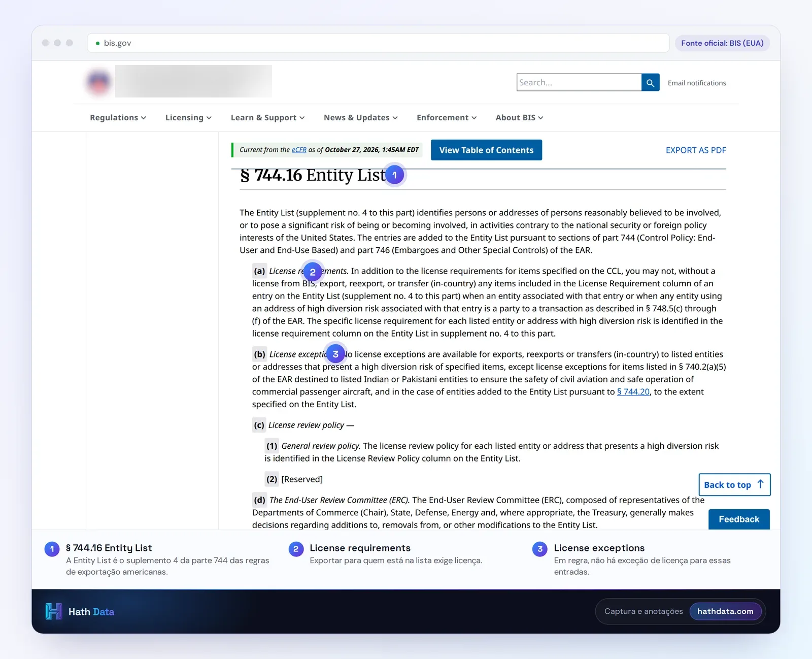Click the bis.gov address bar
812x659 pixels.
(x=378, y=43)
